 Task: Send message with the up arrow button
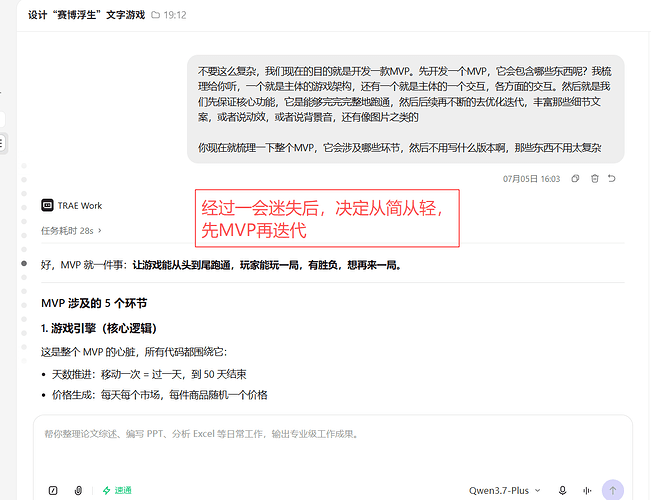613,490
